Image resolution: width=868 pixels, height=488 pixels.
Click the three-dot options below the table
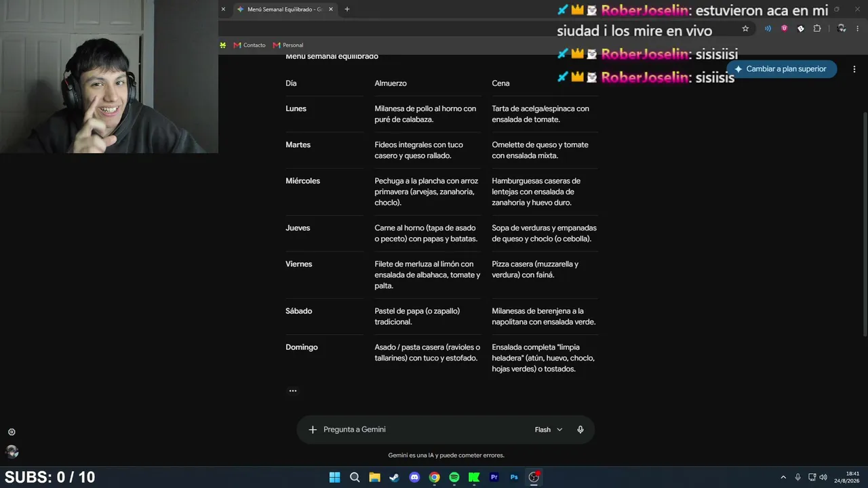[293, 390]
